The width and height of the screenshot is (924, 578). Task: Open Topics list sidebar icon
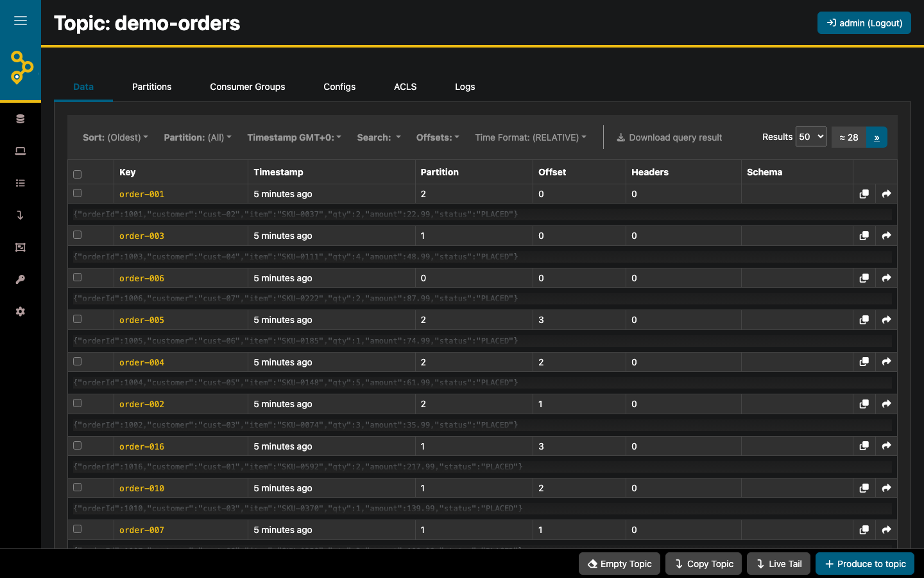click(x=21, y=183)
